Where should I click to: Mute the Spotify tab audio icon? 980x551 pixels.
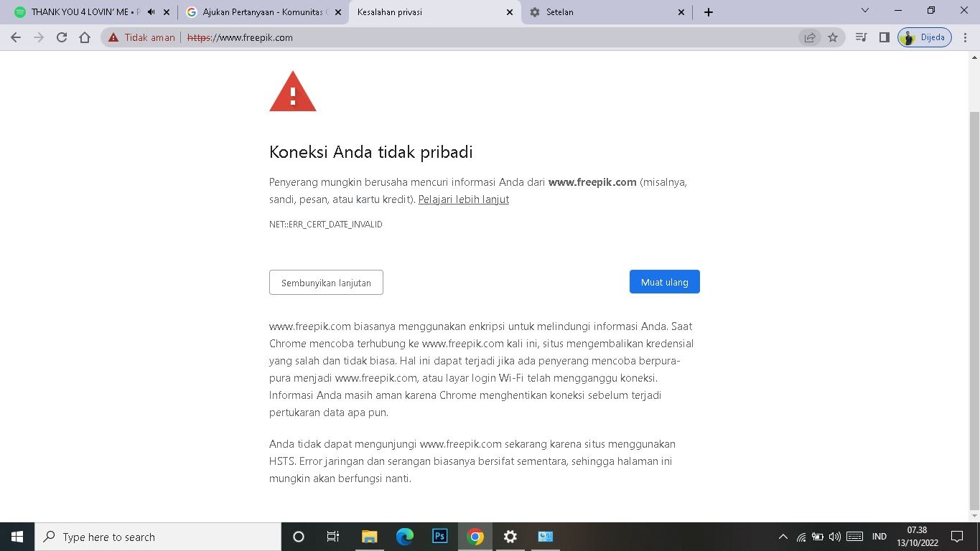pyautogui.click(x=151, y=12)
